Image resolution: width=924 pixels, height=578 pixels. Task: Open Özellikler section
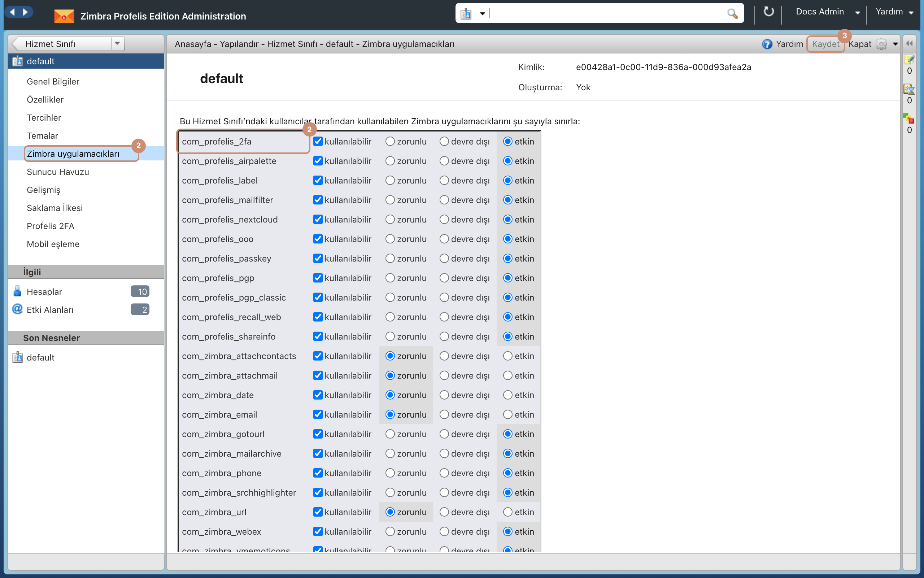pyautogui.click(x=45, y=99)
